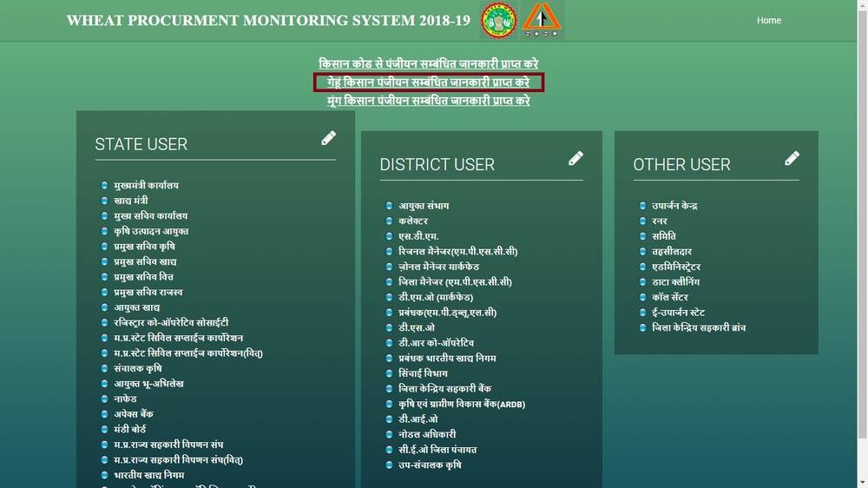The image size is (868, 488).
Task: Select ई-उपार्जन स्टेट other user
Action: tap(678, 313)
